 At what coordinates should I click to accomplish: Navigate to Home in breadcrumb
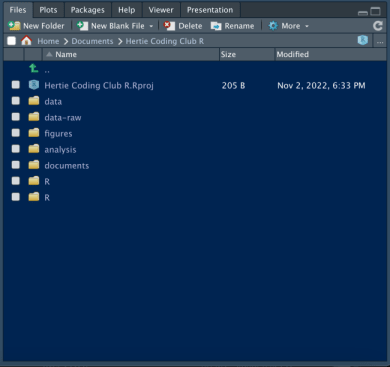[x=48, y=41]
